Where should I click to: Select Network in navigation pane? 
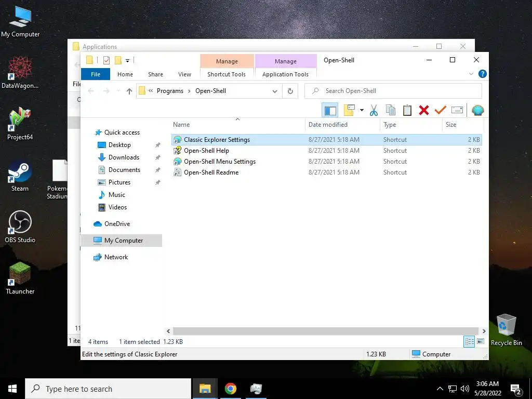point(116,257)
